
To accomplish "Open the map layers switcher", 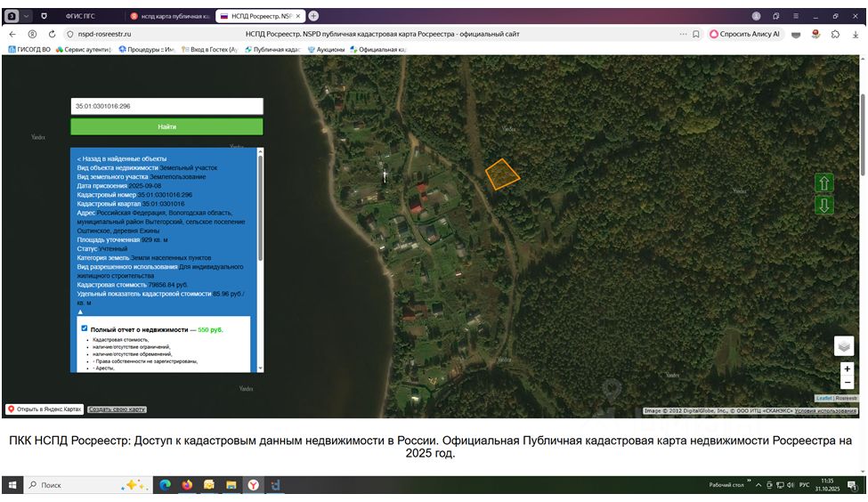I will point(844,346).
